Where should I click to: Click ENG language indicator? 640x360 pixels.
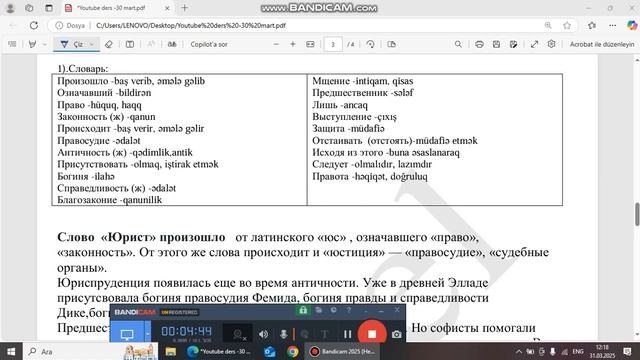578,351
